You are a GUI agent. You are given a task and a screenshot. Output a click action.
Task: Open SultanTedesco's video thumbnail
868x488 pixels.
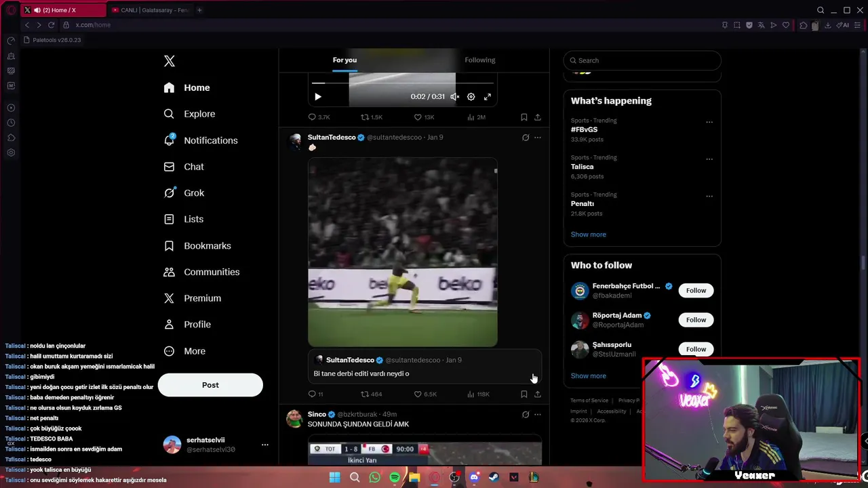click(403, 252)
